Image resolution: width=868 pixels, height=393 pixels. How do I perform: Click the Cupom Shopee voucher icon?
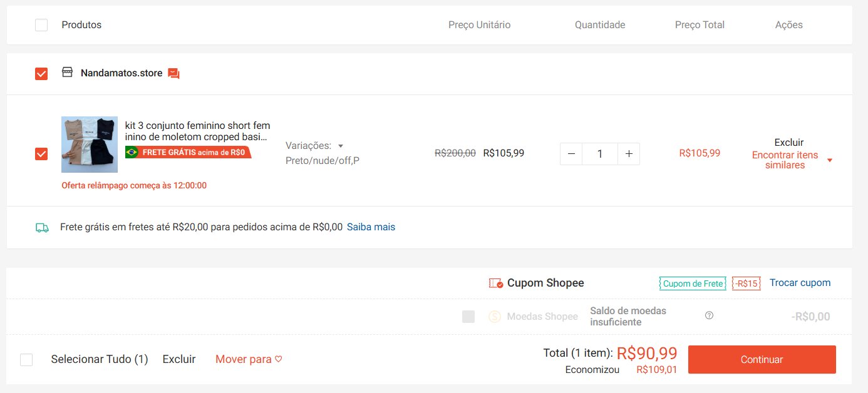tap(496, 283)
